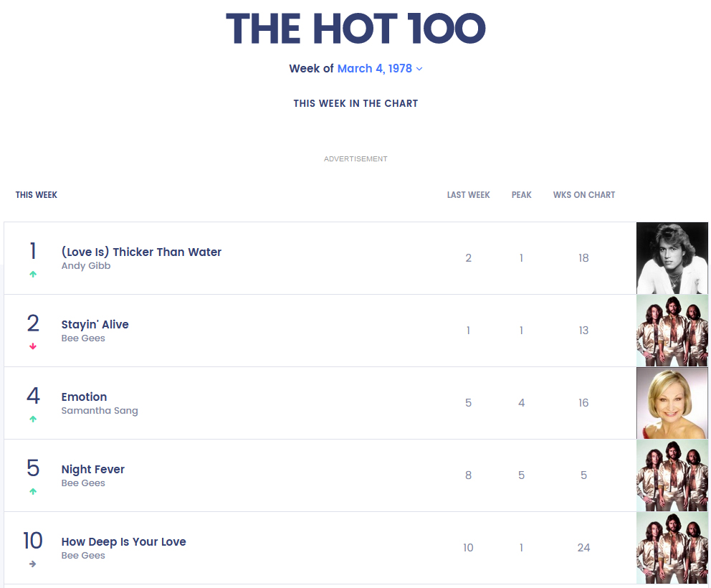Click the green up arrow under rank 1

pos(33,275)
